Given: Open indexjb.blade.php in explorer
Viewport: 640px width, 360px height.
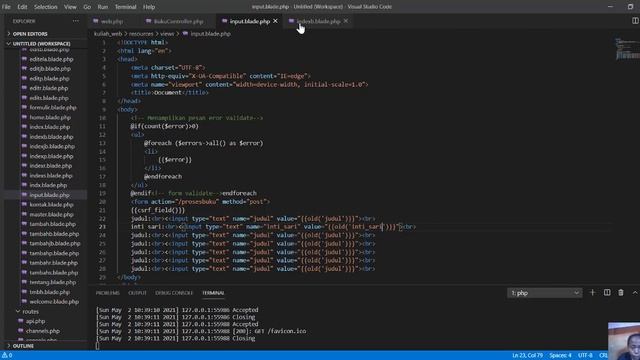Looking at the screenshot, I should 52,147.
